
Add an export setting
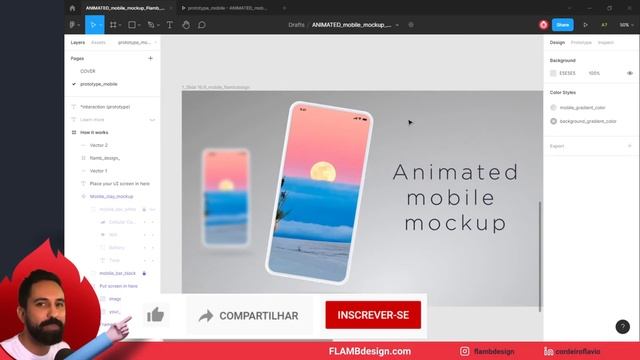pyautogui.click(x=630, y=146)
